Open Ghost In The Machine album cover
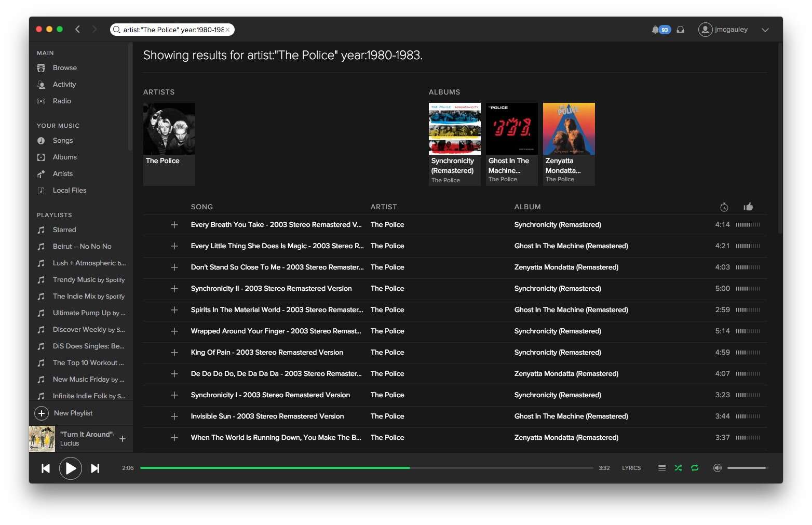This screenshot has width=812, height=525. (512, 129)
